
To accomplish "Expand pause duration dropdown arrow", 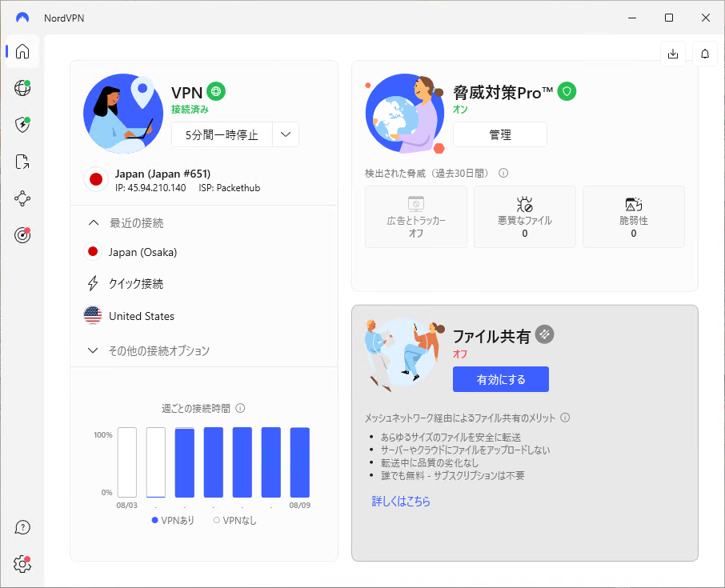I will click(286, 134).
